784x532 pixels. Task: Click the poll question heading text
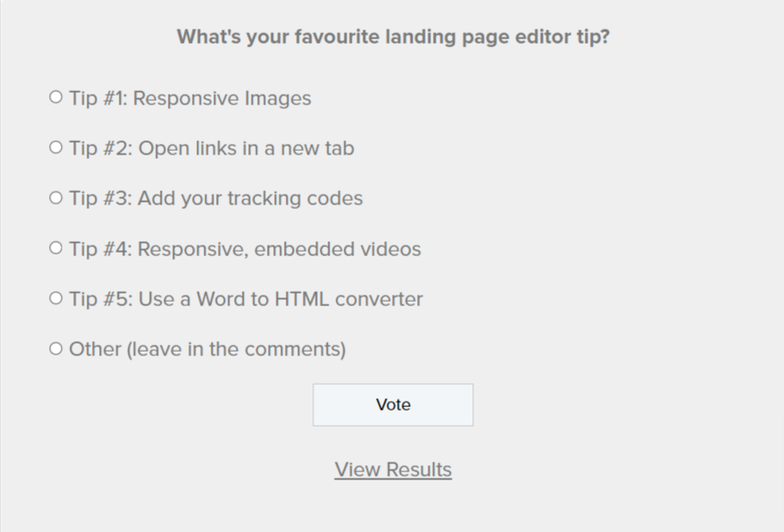(393, 37)
